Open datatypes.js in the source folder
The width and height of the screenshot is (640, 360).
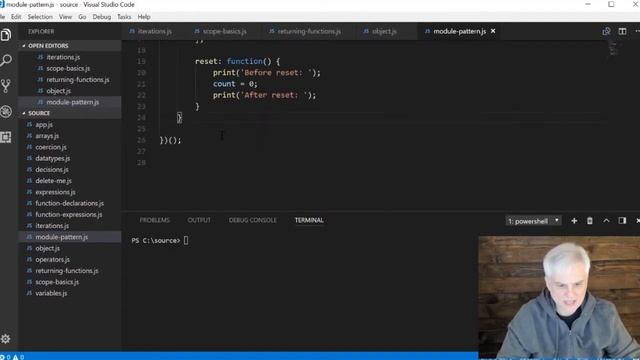coord(70,158)
